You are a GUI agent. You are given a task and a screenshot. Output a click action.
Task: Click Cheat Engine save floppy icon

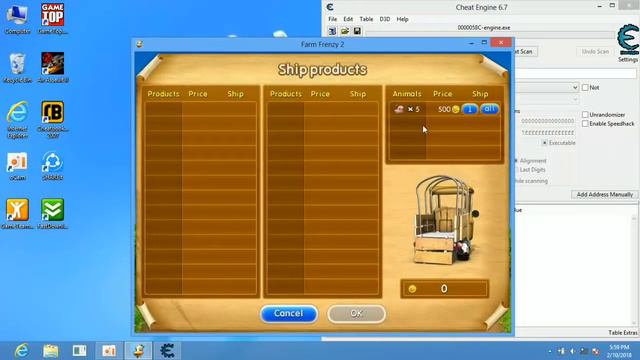tap(357, 31)
